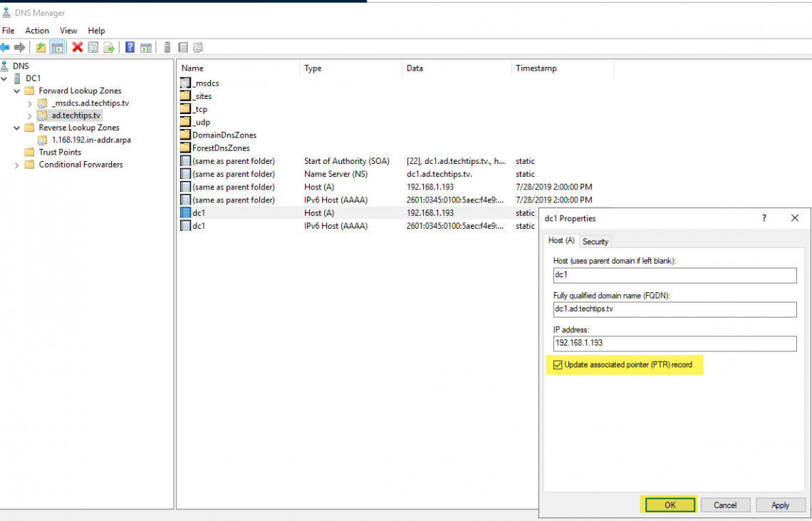Click the DNS server toolbar icon
The image size is (812, 521).
167,47
